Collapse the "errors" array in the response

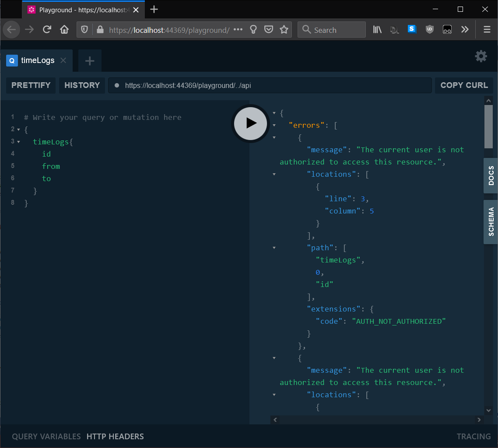point(274,126)
